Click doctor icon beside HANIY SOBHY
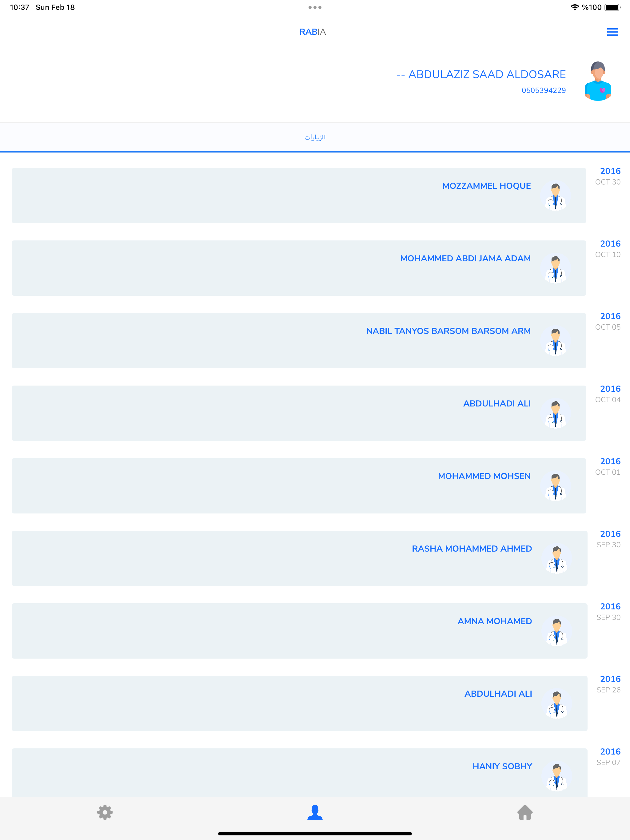Viewport: 630px width, 840px height. point(557,776)
